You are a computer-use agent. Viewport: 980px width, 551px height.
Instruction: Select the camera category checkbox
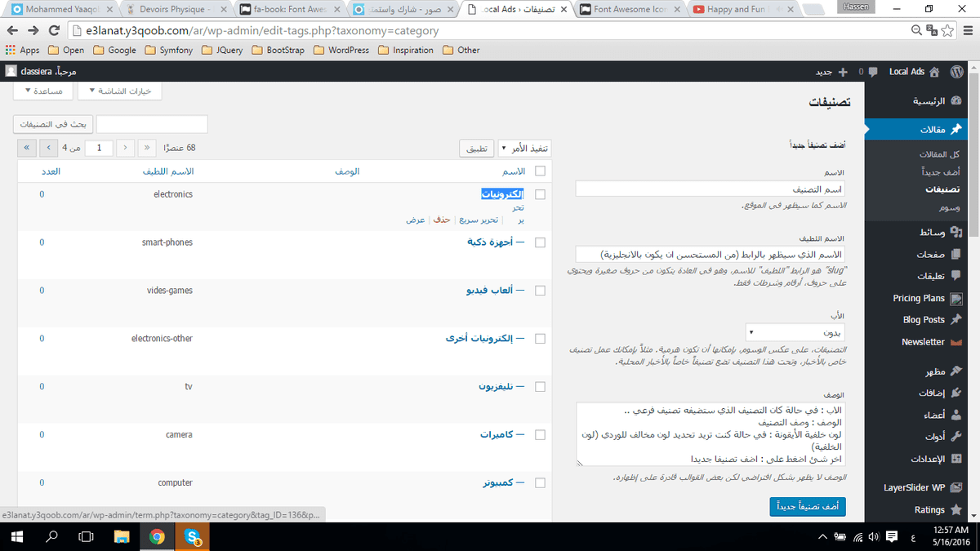coord(540,435)
